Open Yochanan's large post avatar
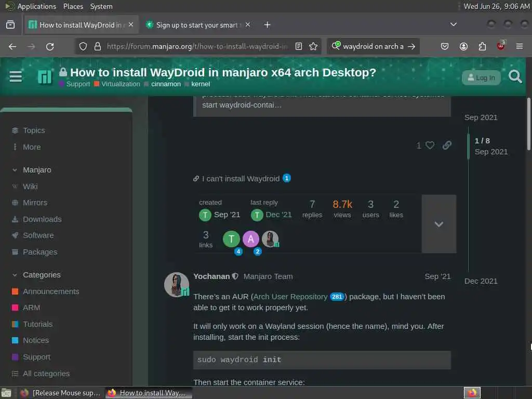This screenshot has height=399, width=532. coord(177,285)
